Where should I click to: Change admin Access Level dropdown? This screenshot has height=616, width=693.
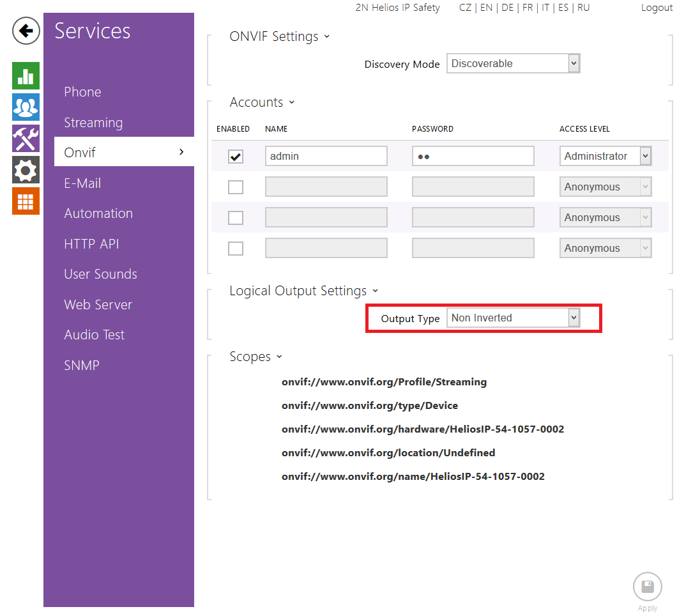[x=605, y=157]
